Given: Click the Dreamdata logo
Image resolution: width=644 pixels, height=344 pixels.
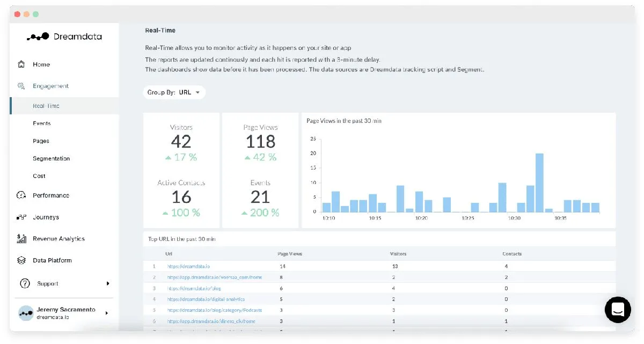Looking at the screenshot, I should coord(64,36).
